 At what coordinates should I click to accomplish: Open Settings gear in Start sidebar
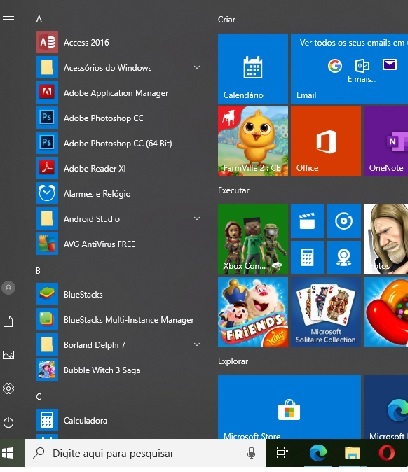8,388
